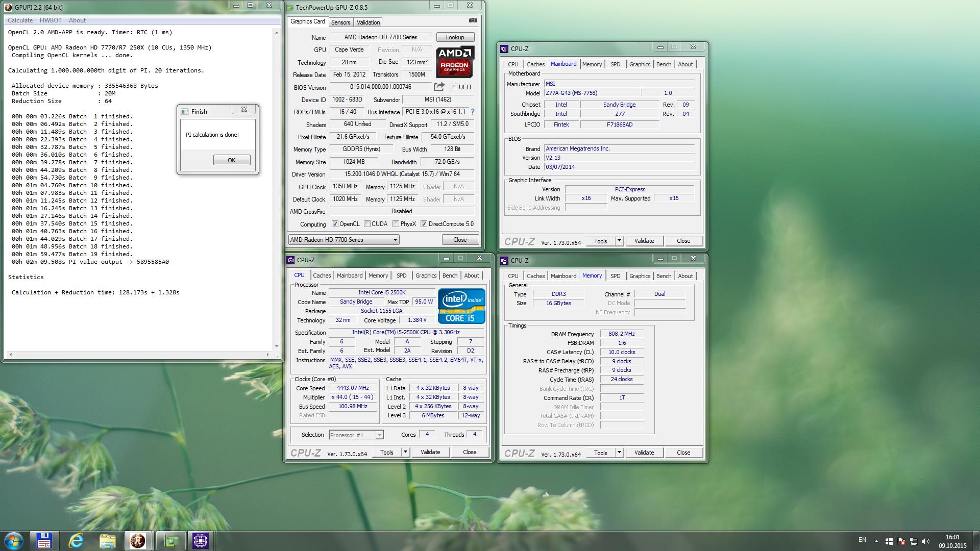Click the AMD Radeon Graphics logo
The height and width of the screenshot is (551, 980).
click(455, 61)
